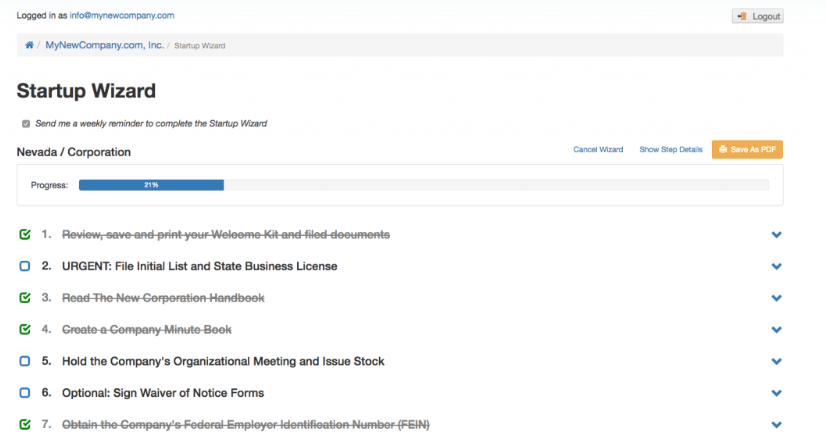Click the Nevada / Corporation heading
The height and width of the screenshot is (444, 826).
(x=74, y=152)
